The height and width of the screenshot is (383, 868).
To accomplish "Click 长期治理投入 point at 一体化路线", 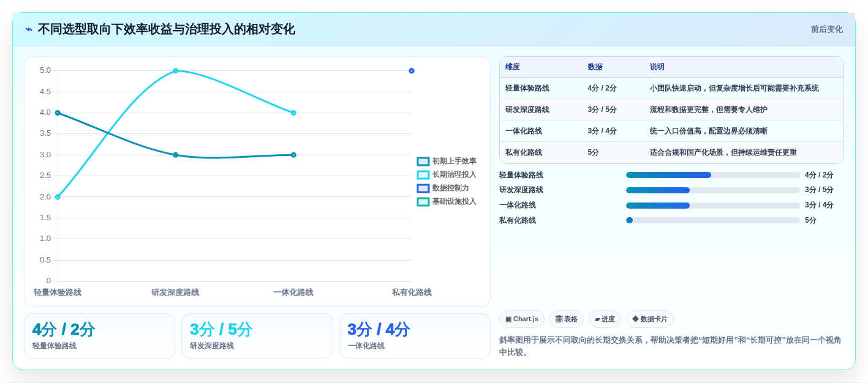I will click(x=293, y=113).
